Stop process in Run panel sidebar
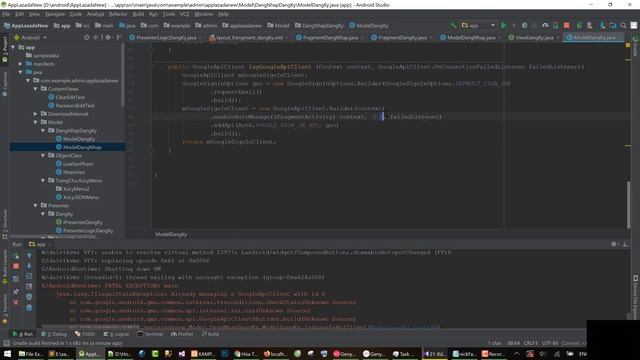640x360 pixels. pyautogui.click(x=16, y=266)
